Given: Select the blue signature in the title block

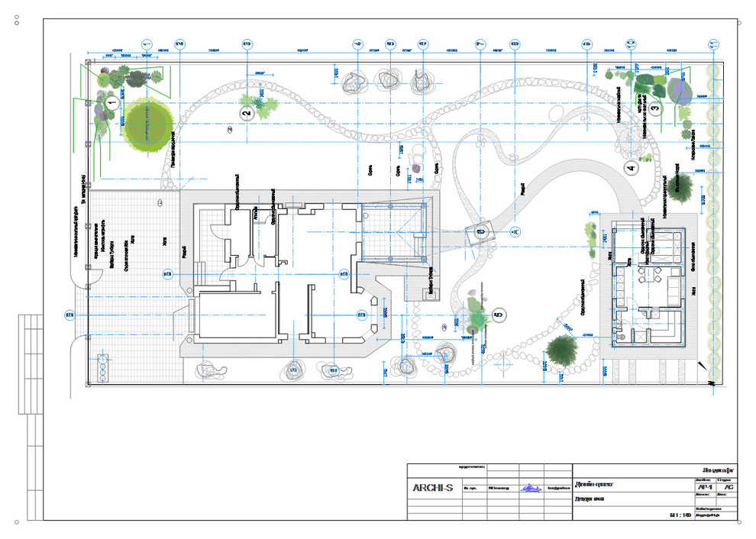Looking at the screenshot, I should 531,487.
